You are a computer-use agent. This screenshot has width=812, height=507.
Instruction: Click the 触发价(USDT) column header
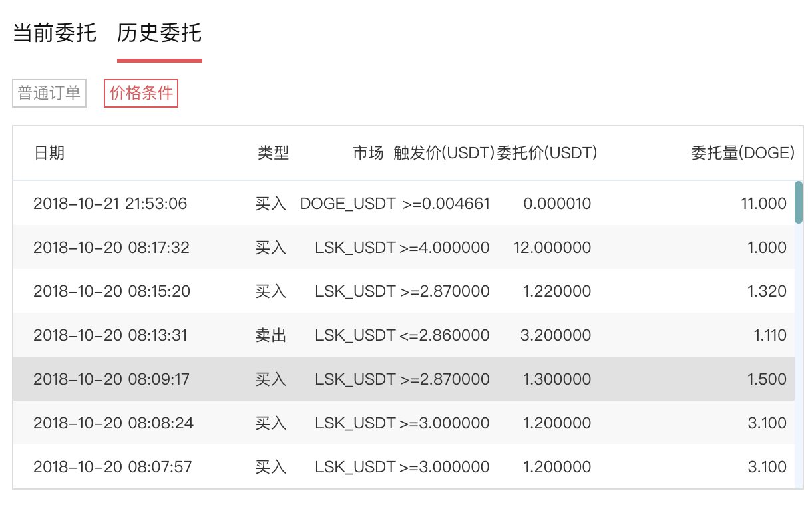[444, 153]
